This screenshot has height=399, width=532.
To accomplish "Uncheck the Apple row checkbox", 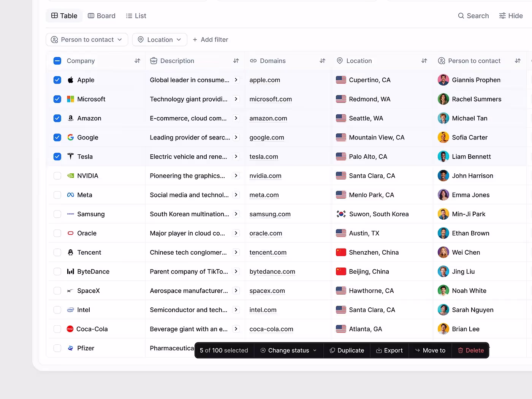I will (x=57, y=80).
